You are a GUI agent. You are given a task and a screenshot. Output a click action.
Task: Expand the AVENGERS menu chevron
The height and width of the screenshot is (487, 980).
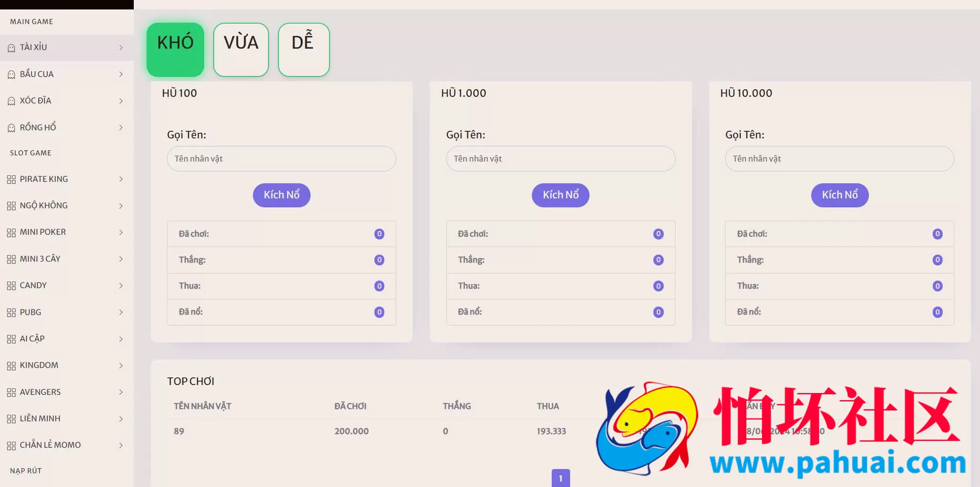121,392
